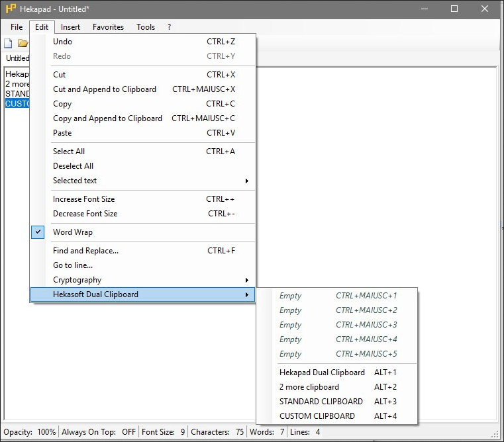Choose Undo from the Edit menu
This screenshot has width=504, height=442.
(x=142, y=42)
